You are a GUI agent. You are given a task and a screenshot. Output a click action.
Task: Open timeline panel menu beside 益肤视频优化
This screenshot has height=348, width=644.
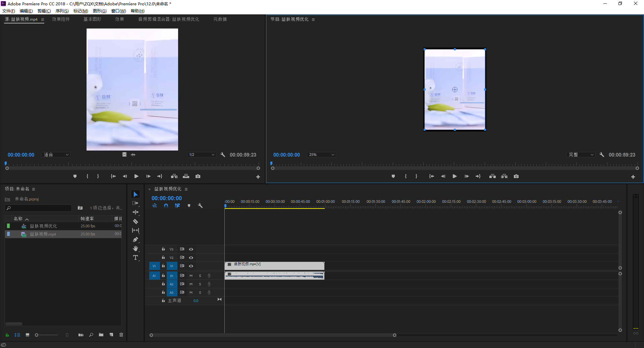(x=186, y=189)
